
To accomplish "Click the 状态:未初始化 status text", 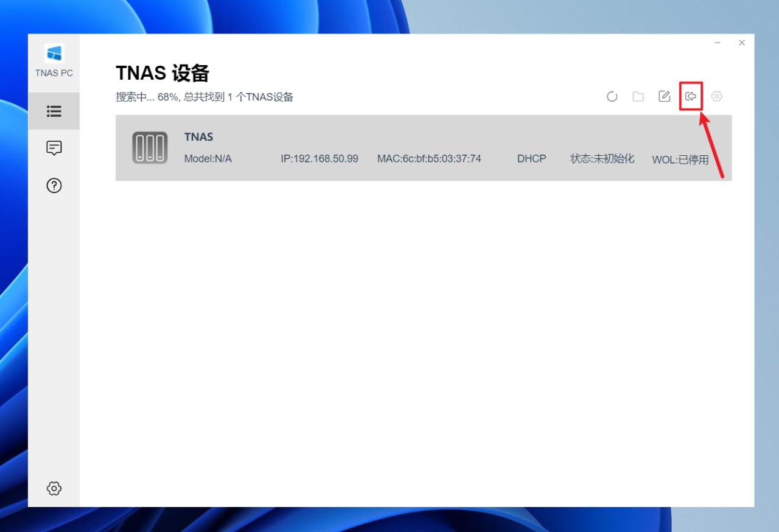I will pos(603,159).
